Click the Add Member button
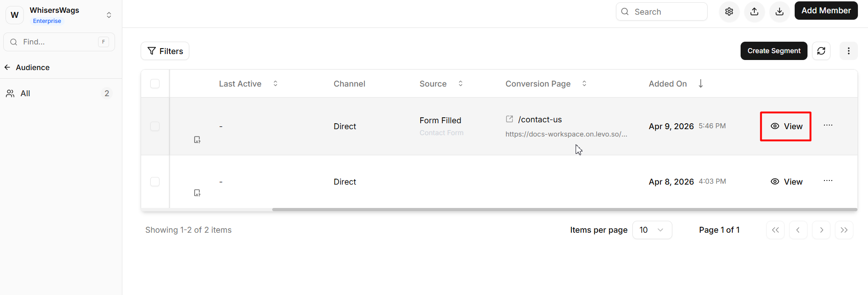This screenshot has height=295, width=868. pos(826,11)
